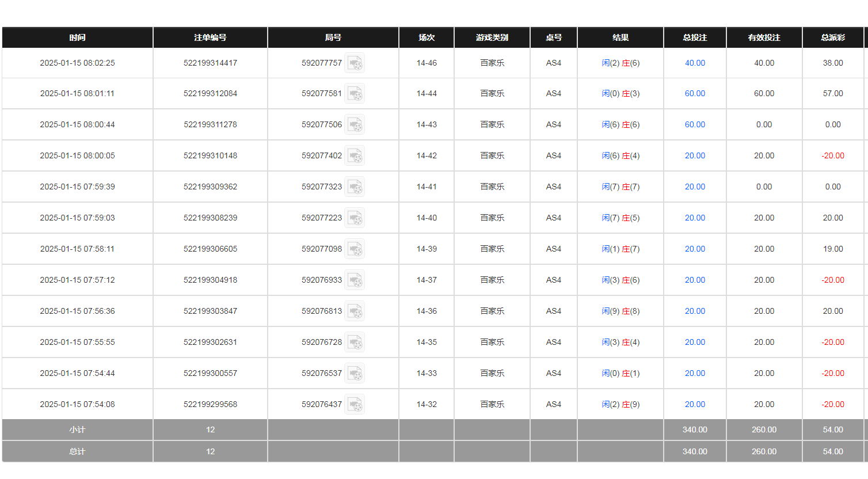Click the 总投注 column header
868x479 pixels.
pyautogui.click(x=695, y=37)
